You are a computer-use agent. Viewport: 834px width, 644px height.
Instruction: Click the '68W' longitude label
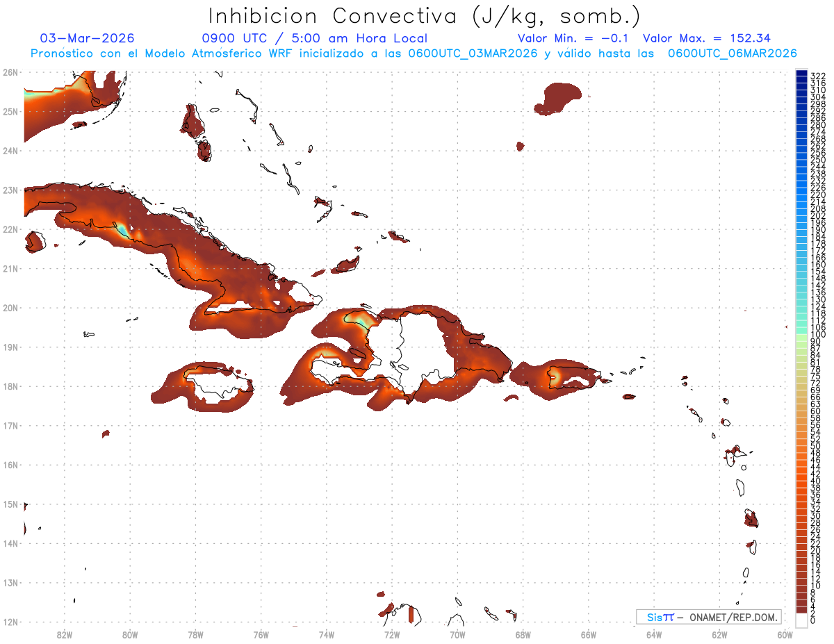(x=523, y=634)
